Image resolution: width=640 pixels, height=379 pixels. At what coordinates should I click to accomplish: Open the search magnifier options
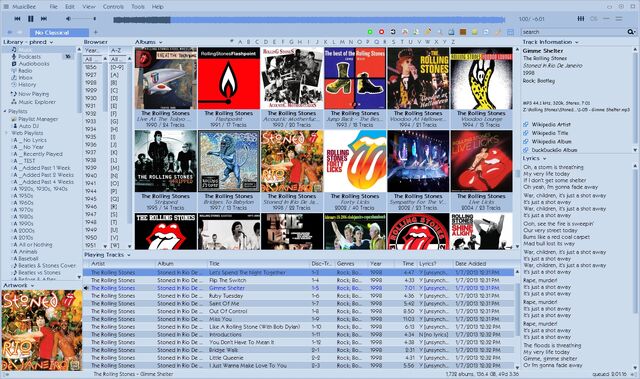(631, 32)
